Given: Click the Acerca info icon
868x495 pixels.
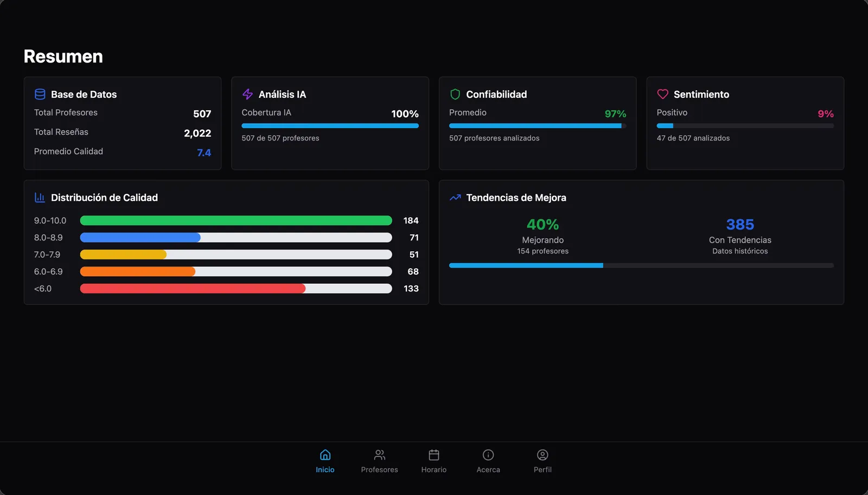Looking at the screenshot, I should [x=488, y=455].
